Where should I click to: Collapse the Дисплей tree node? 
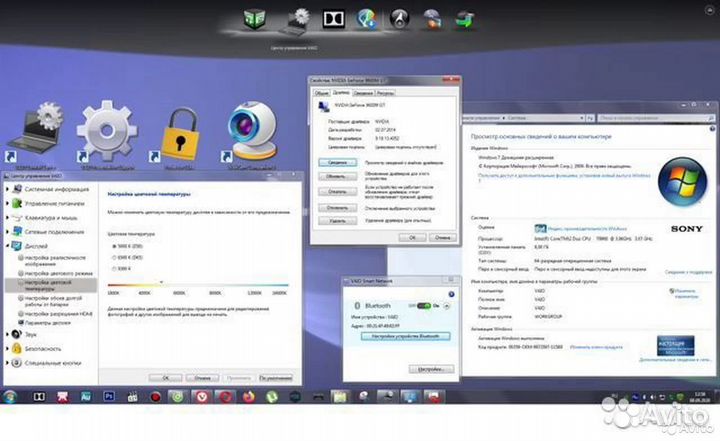tap(7, 246)
